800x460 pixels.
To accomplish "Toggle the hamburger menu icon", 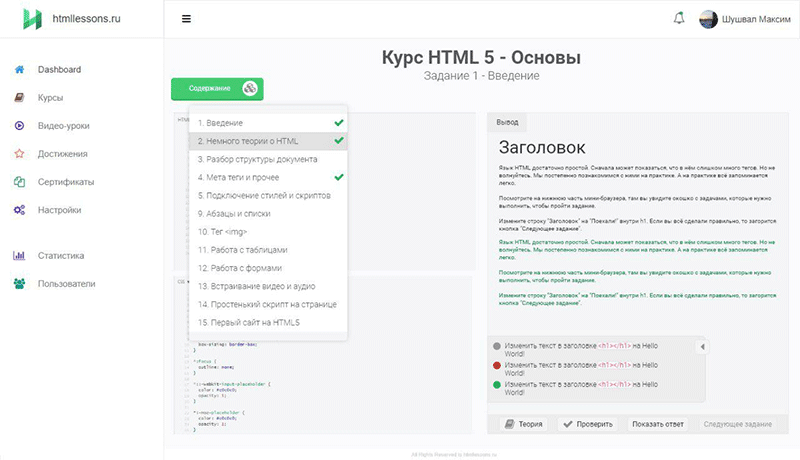I will tap(186, 19).
